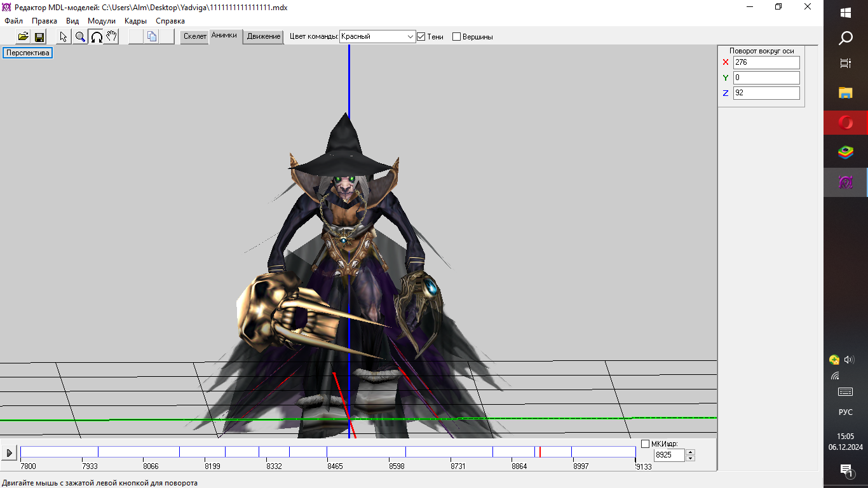This screenshot has height=488, width=868.
Task: Switch to the Opera browser taskbar icon
Action: (x=846, y=123)
